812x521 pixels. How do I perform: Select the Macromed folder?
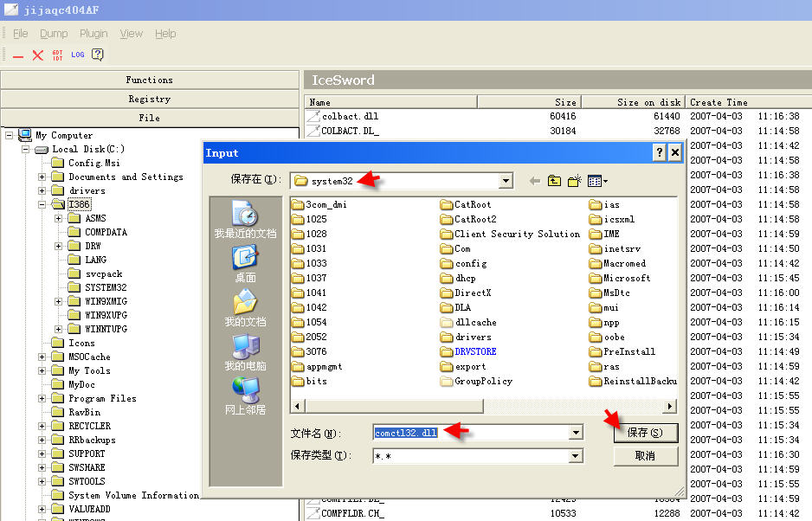617,263
